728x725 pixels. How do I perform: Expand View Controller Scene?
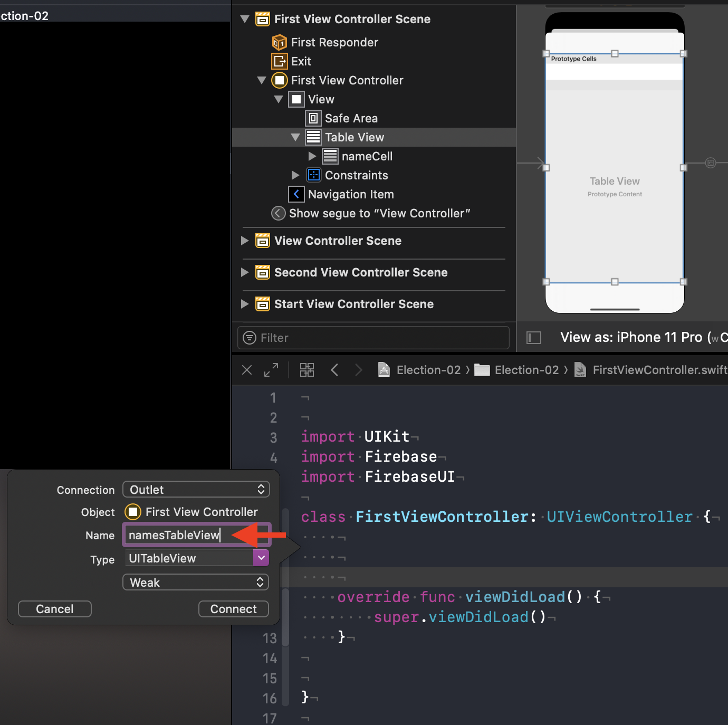click(245, 241)
